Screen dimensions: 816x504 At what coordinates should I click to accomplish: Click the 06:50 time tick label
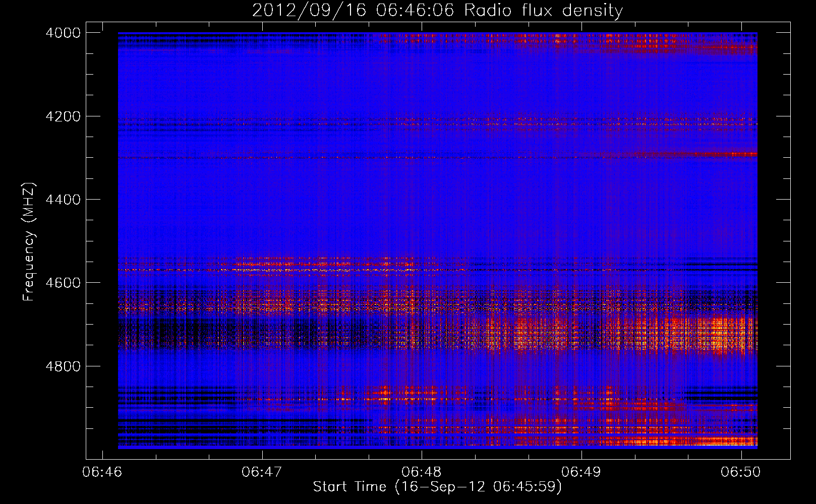tap(741, 472)
